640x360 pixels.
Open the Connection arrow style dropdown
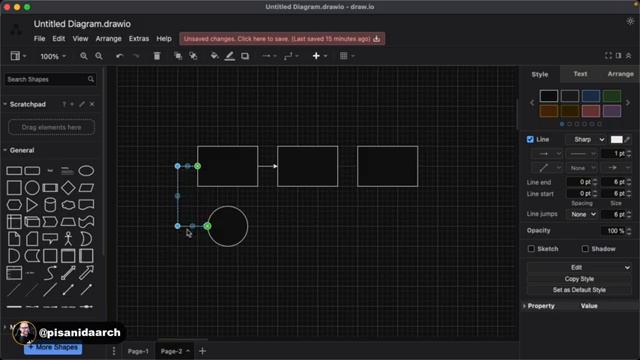tap(269, 56)
